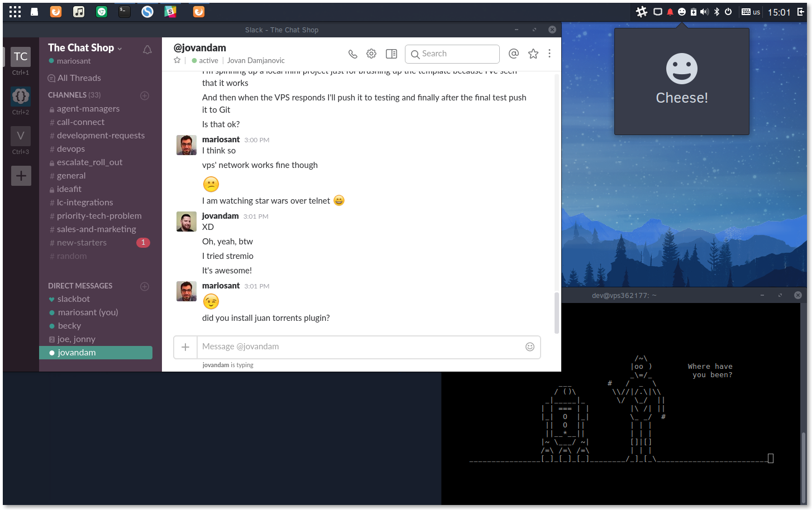Attach a file using the plus button
812x510 pixels.
[185, 347]
